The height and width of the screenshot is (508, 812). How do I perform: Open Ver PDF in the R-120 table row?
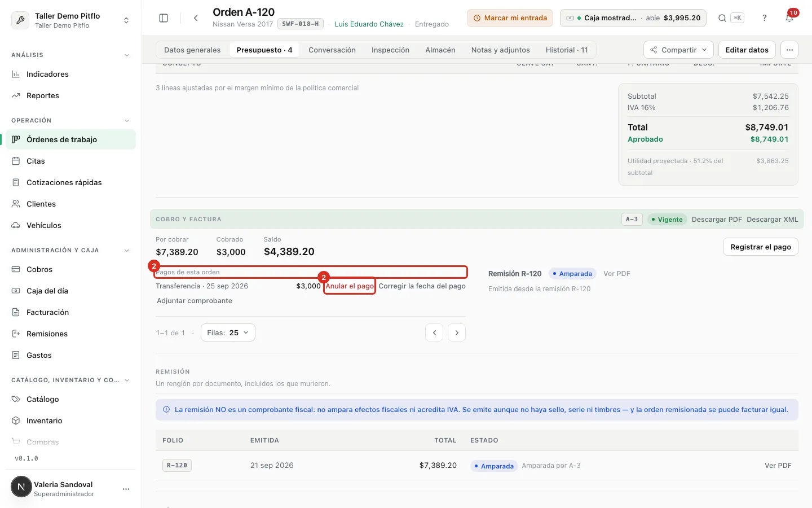pos(778,466)
